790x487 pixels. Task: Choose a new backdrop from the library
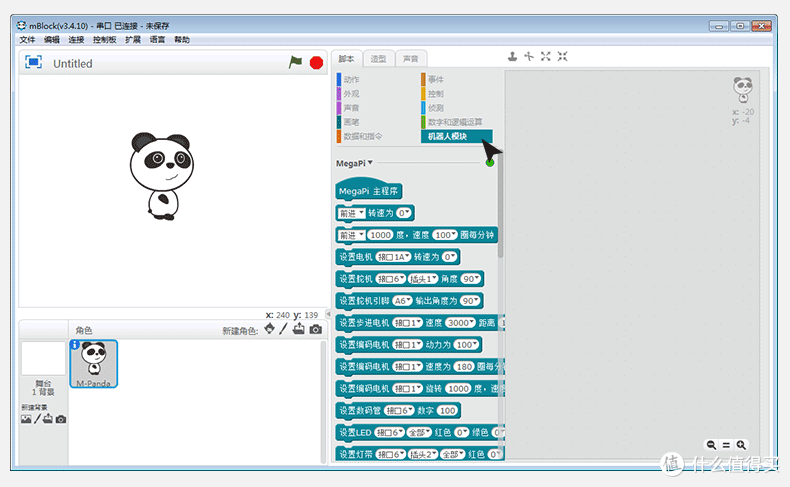tap(26, 419)
